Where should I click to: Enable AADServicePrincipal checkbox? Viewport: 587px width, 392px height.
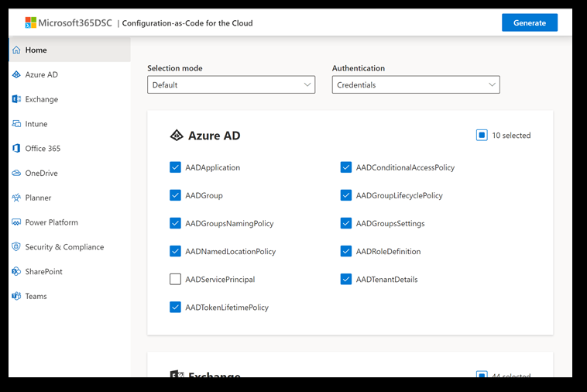(x=175, y=280)
